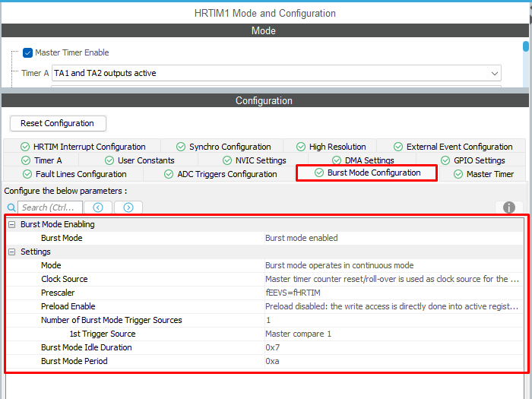Select the Burst Mode parameter label

[x=62, y=238]
